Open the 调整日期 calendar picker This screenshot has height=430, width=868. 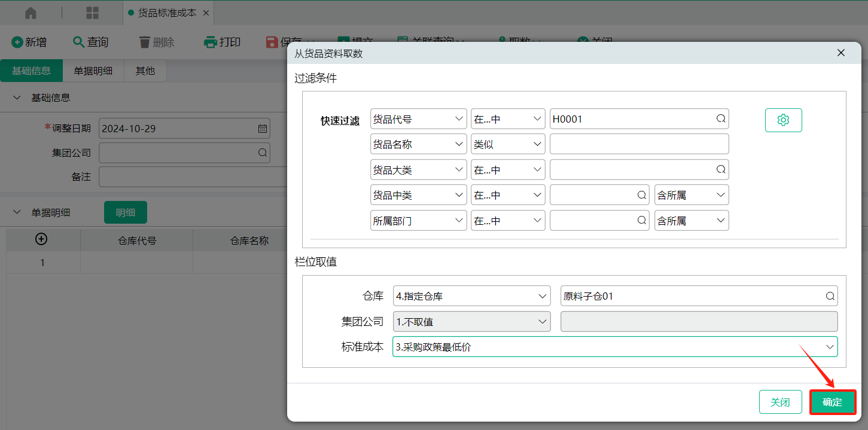pos(262,128)
